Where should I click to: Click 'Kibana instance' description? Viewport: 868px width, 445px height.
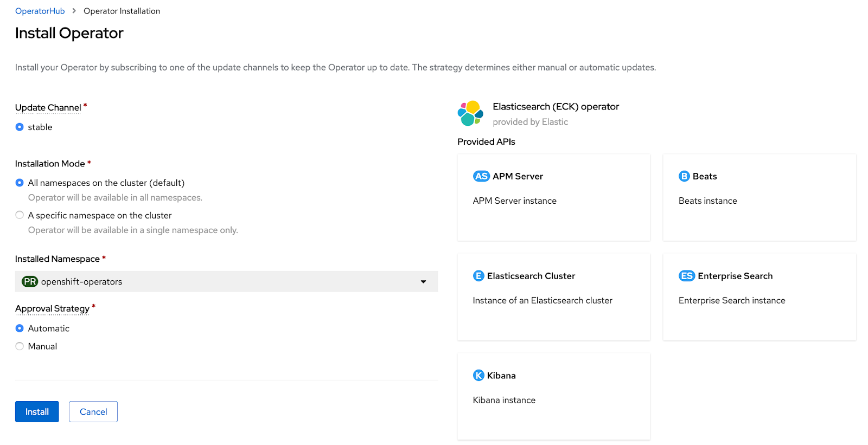[x=504, y=400]
